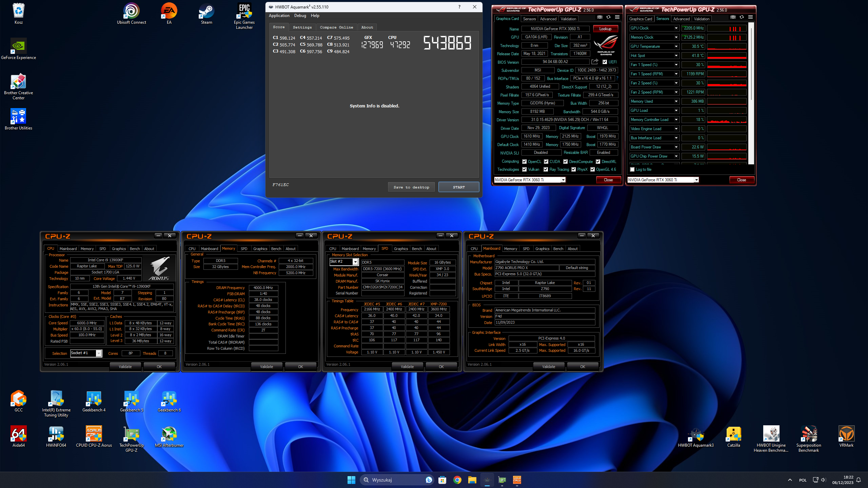868x488 pixels.
Task: Click OK in the CPU-Z Memory window
Action: (300, 367)
